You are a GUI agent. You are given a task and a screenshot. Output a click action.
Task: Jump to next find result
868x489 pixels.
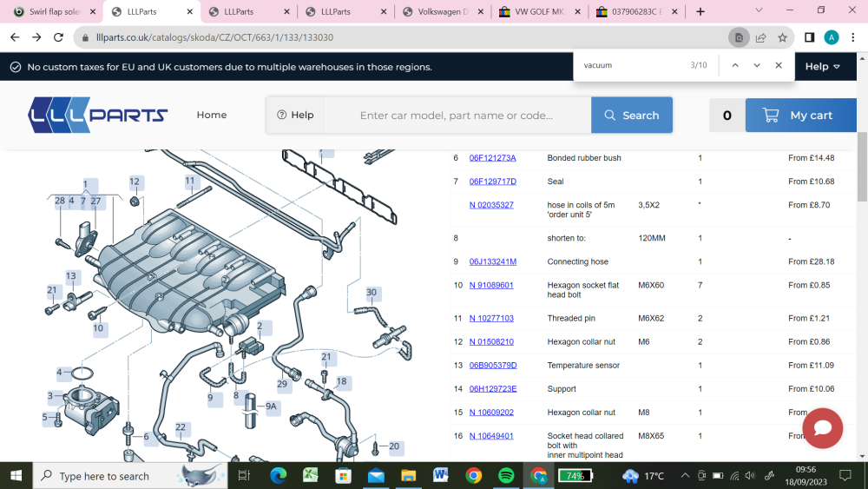(757, 65)
